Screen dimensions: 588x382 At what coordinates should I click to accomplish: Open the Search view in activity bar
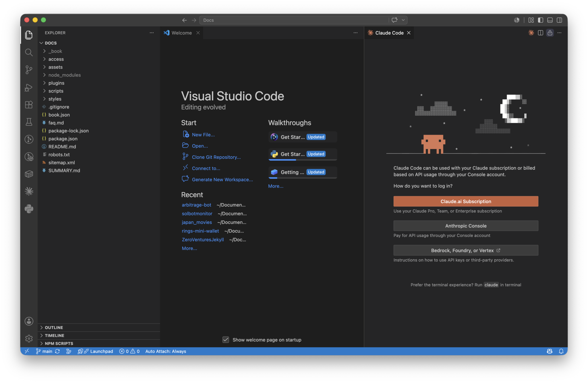click(29, 52)
